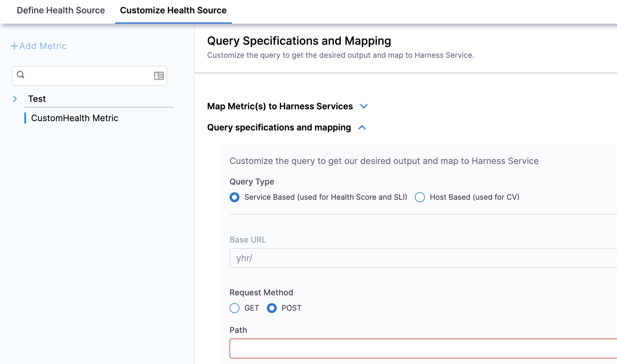Image resolution: width=617 pixels, height=364 pixels.
Task: Open Customize Health Source tab
Action: (x=173, y=10)
